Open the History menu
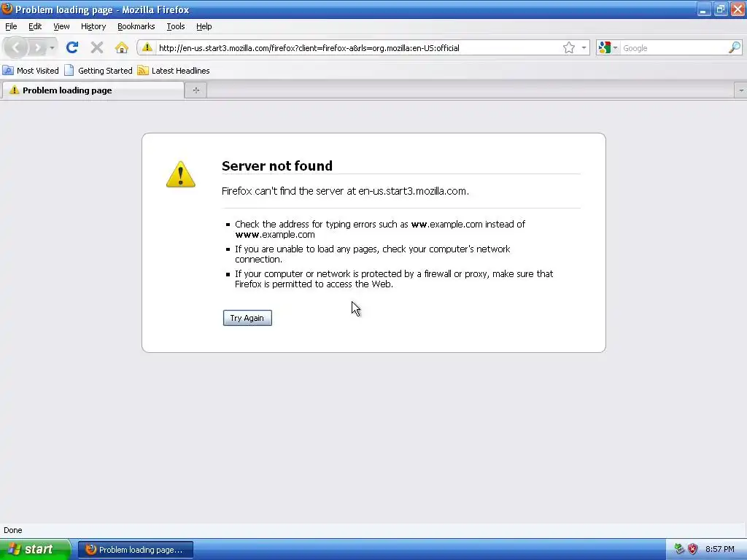The image size is (747, 560). (93, 27)
